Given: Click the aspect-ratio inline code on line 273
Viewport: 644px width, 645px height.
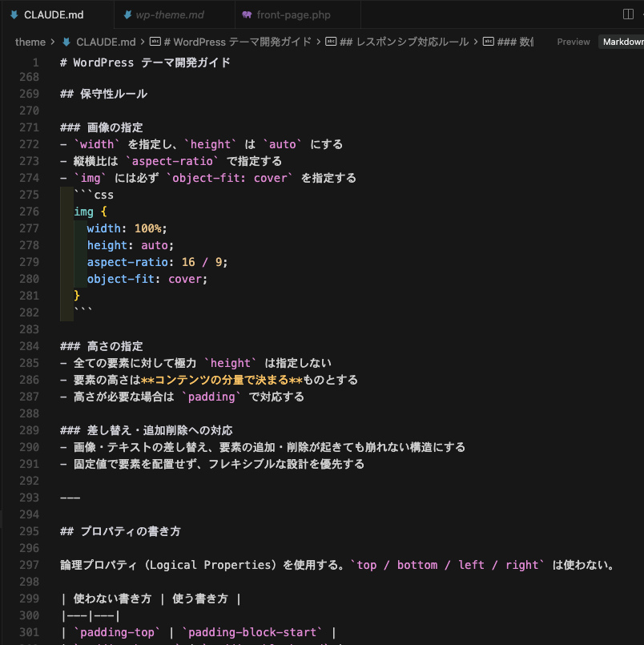Looking at the screenshot, I should pos(172,161).
